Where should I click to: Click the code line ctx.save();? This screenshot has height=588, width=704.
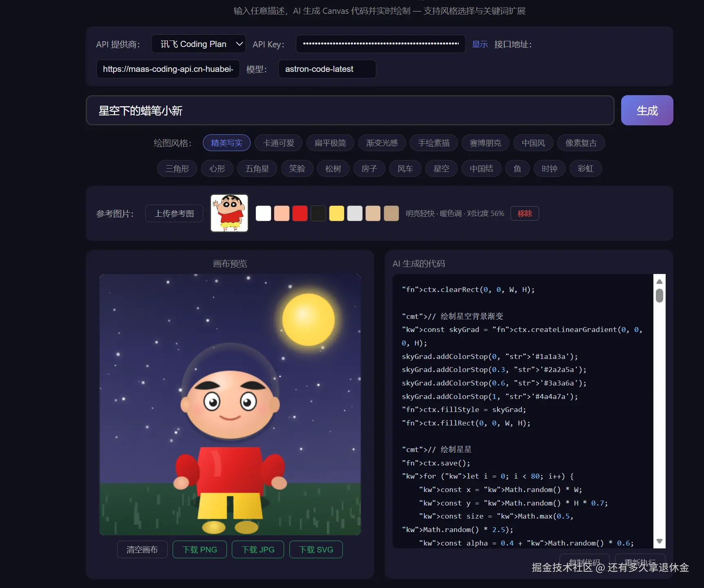(436, 463)
